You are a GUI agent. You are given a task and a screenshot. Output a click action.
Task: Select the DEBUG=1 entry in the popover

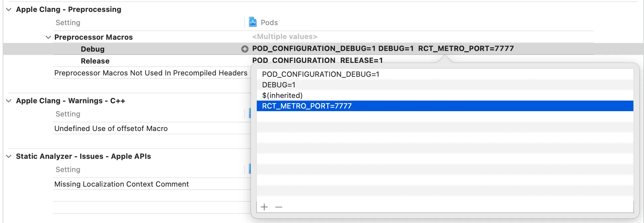279,85
